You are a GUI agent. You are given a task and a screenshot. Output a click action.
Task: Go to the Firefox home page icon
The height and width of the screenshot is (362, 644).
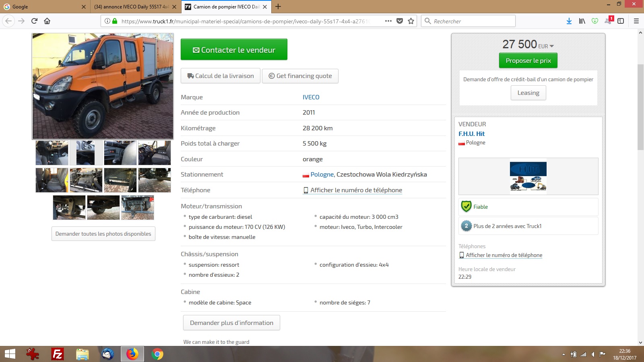coord(47,21)
